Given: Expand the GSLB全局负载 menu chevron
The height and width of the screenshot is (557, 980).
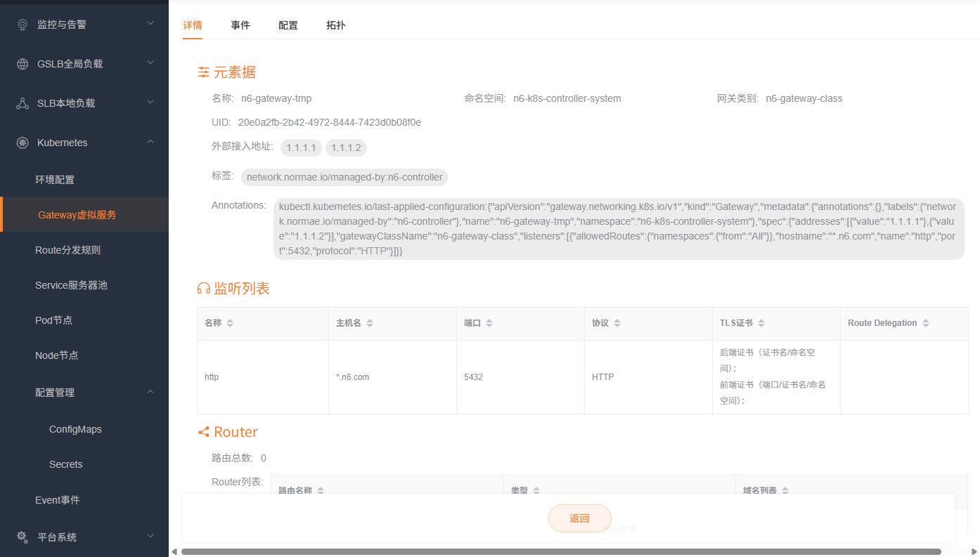Looking at the screenshot, I should 150,63.
